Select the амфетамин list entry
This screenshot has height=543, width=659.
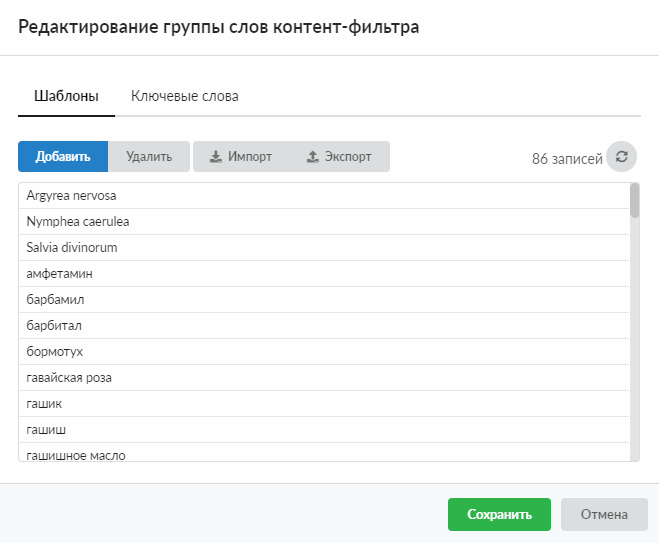(x=60, y=274)
